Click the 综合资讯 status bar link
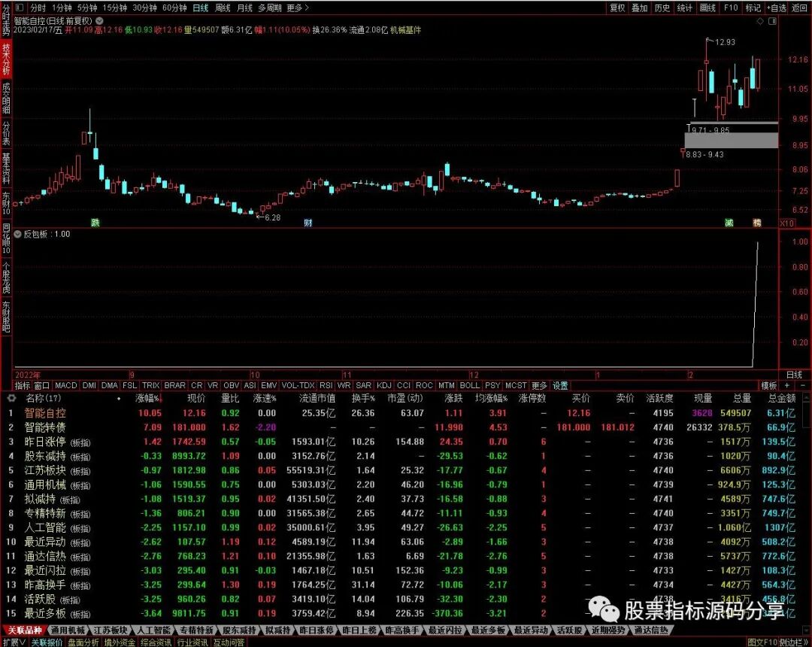This screenshot has width=812, height=647. pyautogui.click(x=156, y=642)
